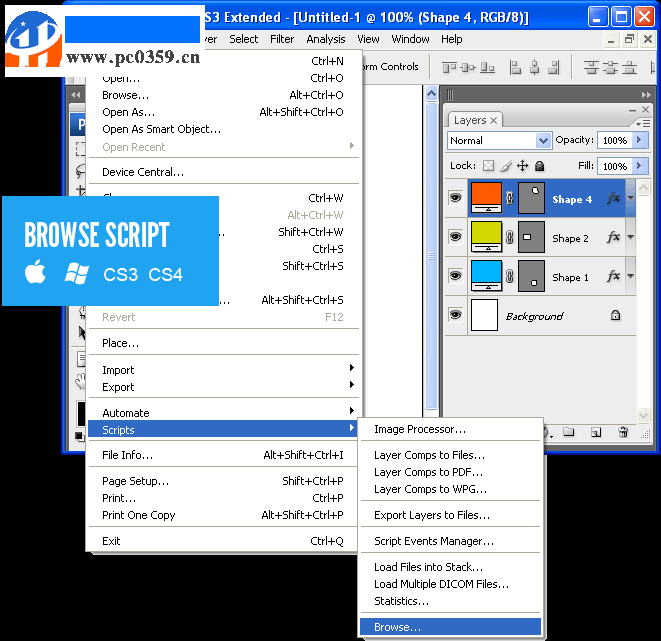Click fx icon on Shape 1 layer

(x=613, y=276)
